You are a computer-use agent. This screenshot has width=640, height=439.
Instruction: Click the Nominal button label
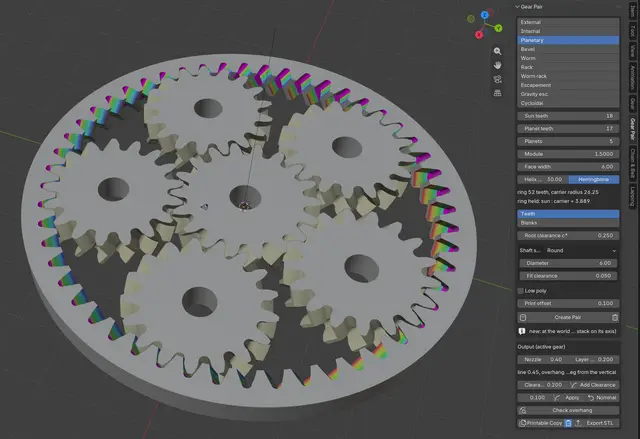[606, 397]
